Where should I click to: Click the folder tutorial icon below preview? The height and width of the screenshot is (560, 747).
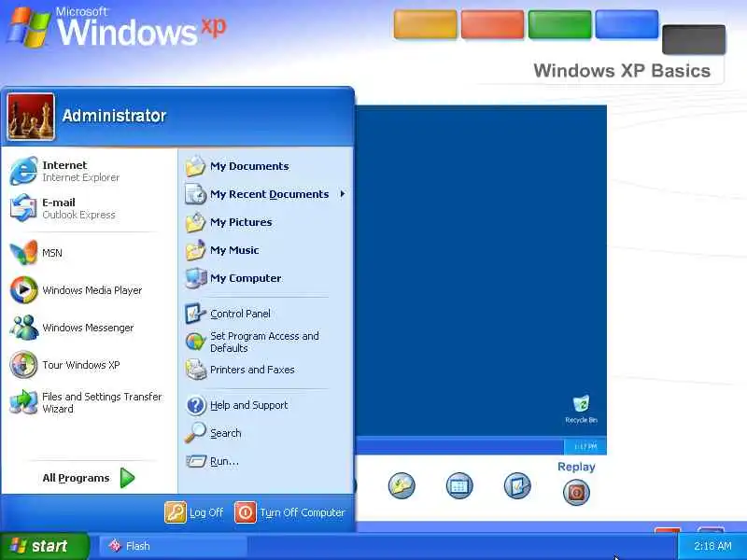pos(402,485)
